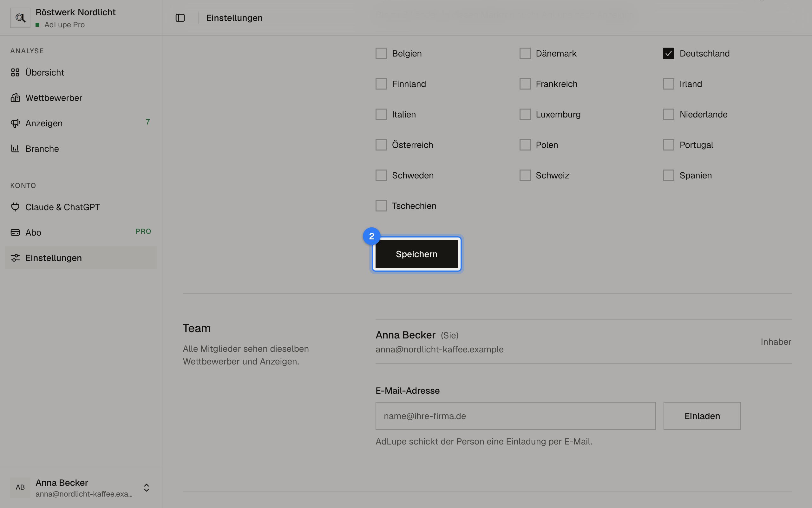Enable the Italien checkbox
Screen dimensions: 812x508
381,114
